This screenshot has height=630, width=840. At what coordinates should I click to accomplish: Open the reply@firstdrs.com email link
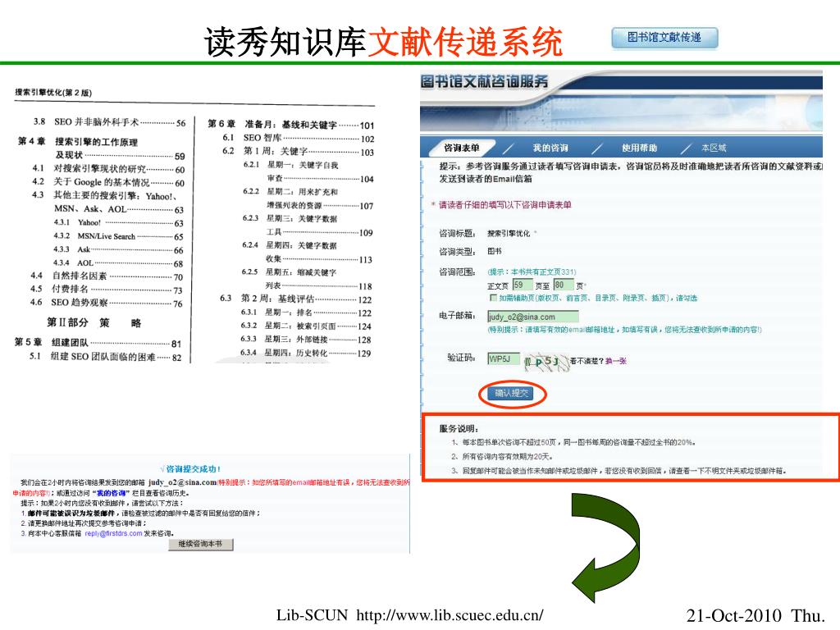(113, 533)
